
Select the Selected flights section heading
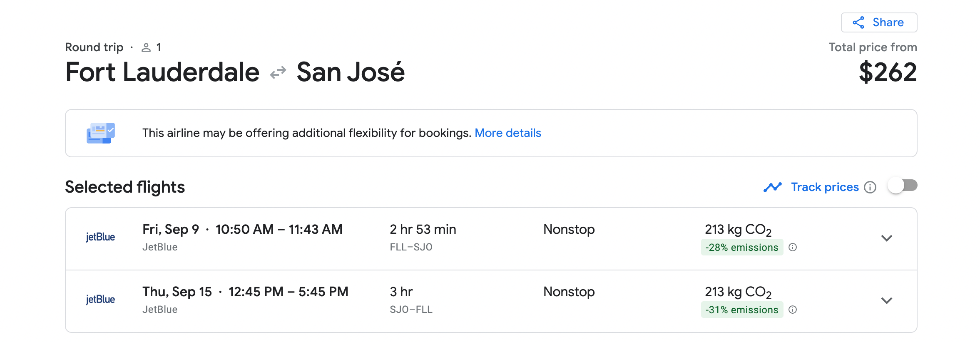124,187
